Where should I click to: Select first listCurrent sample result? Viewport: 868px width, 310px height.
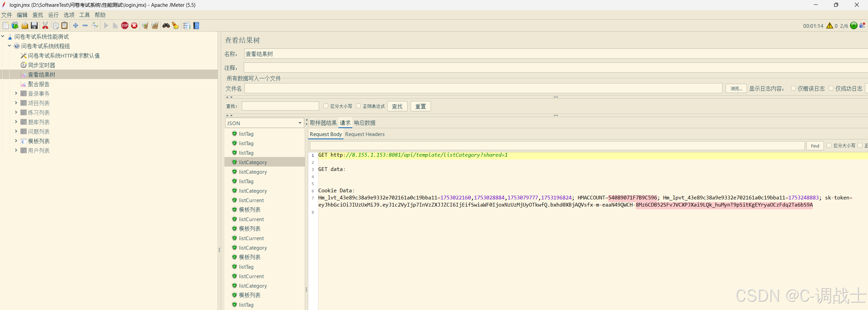click(251, 200)
